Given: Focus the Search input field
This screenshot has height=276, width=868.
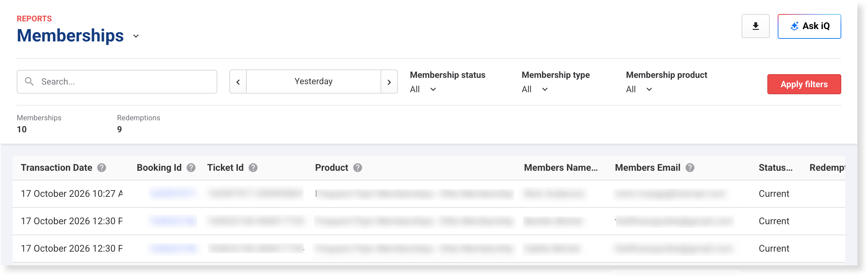Looking at the screenshot, I should [x=117, y=82].
